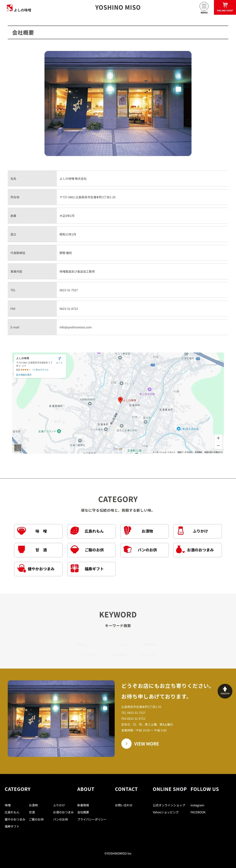Image resolution: width=236 pixels, height=868 pixels.
Task: Click the teapot icon for 健やかおつまみ category
Action: point(22,568)
